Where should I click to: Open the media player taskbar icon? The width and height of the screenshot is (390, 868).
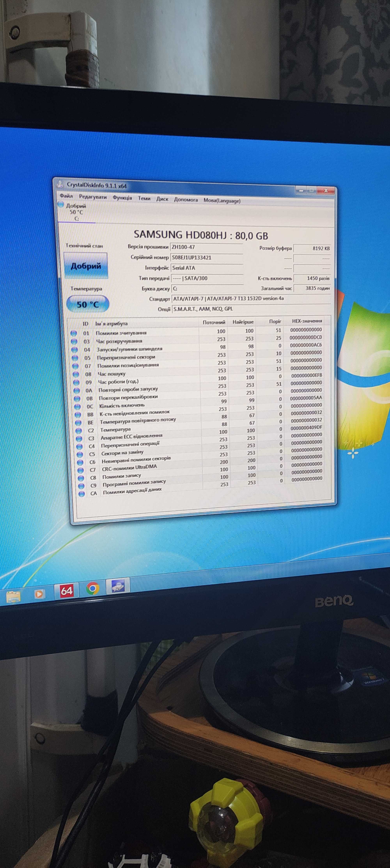coord(39,594)
